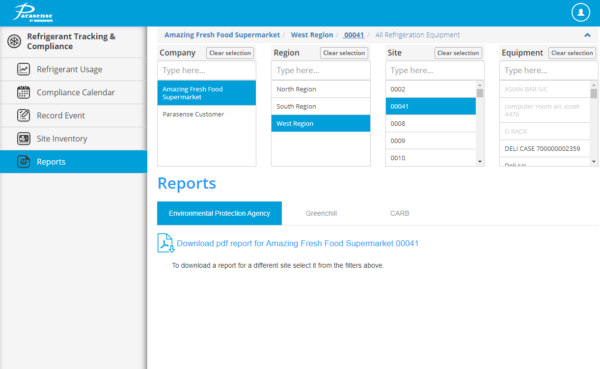Screen dimensions: 600x369
Task: Select site 0008
Action: point(430,124)
